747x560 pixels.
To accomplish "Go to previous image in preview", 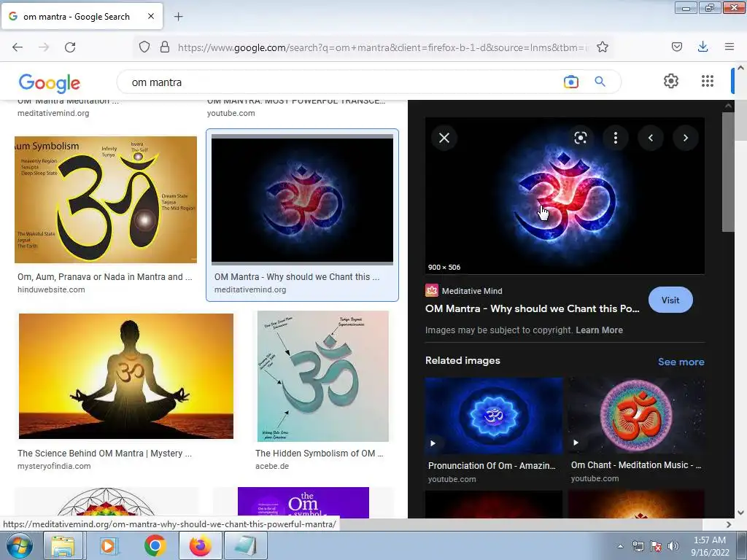I will tap(651, 138).
